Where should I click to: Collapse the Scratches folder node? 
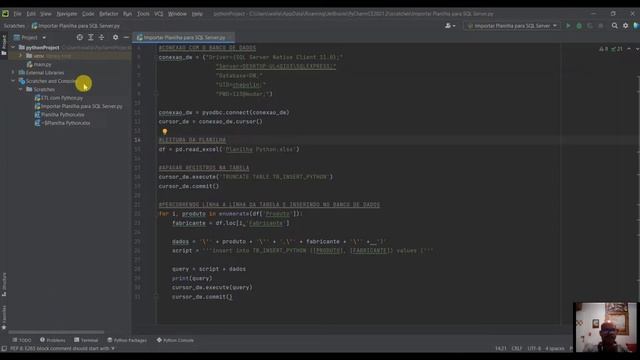pyautogui.click(x=21, y=89)
